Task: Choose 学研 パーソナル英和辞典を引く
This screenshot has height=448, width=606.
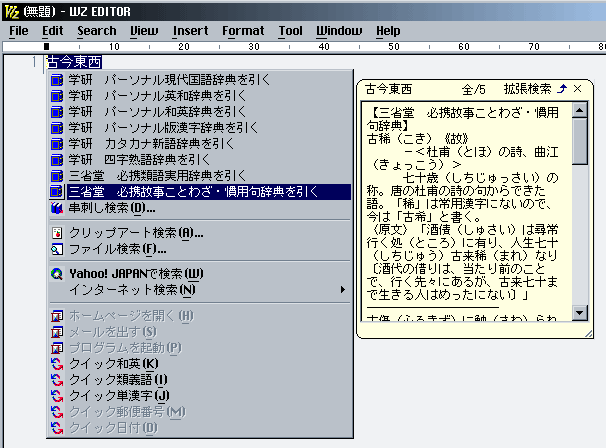Action: [200, 96]
